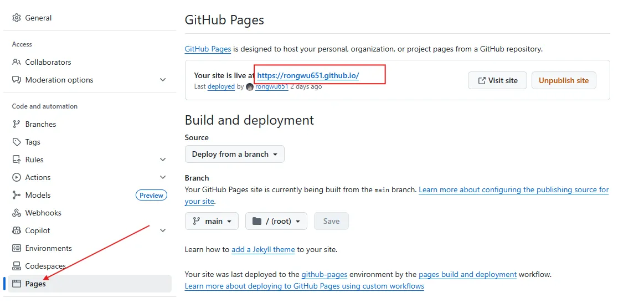The width and height of the screenshot is (644, 303).
Task: Open the main branch selector dropdown
Action: point(212,221)
